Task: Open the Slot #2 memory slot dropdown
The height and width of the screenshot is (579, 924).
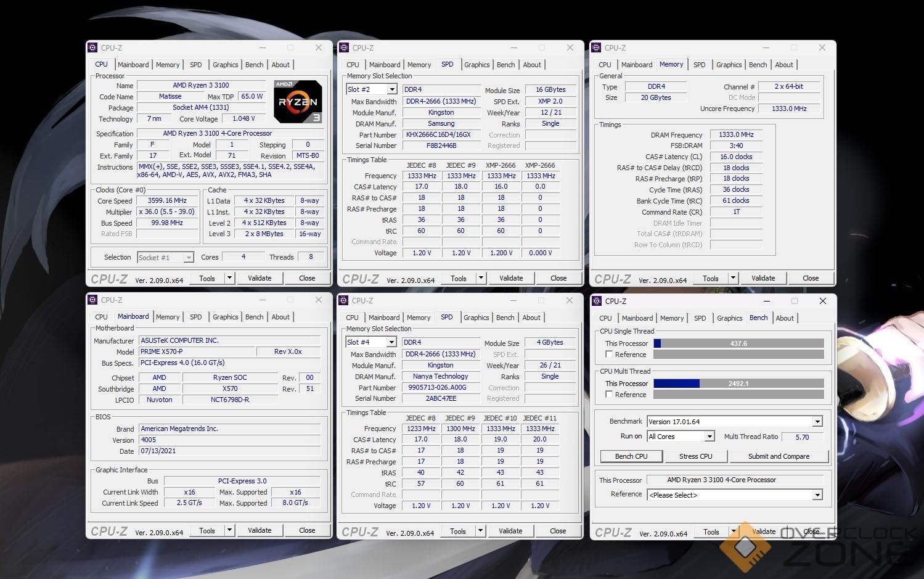Action: pyautogui.click(x=393, y=89)
